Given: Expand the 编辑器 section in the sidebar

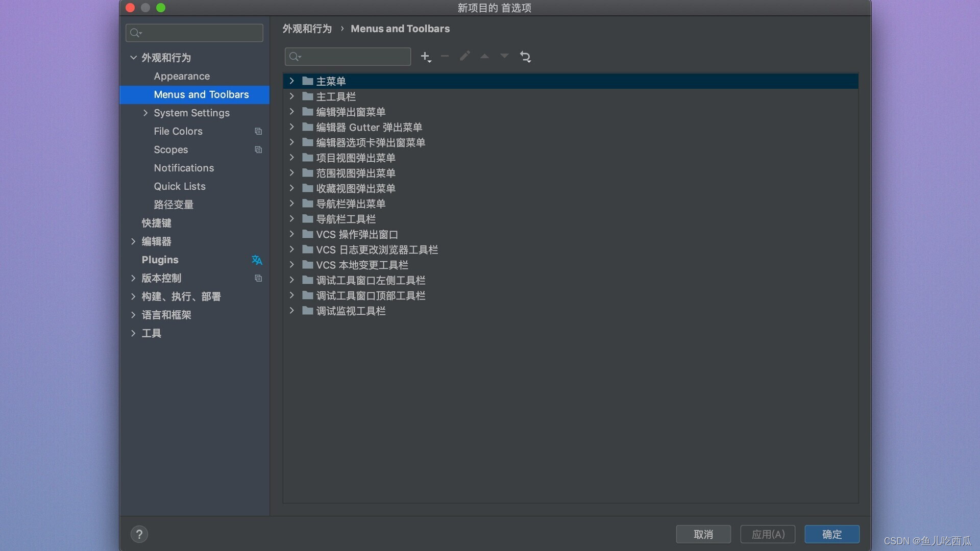Looking at the screenshot, I should point(133,241).
